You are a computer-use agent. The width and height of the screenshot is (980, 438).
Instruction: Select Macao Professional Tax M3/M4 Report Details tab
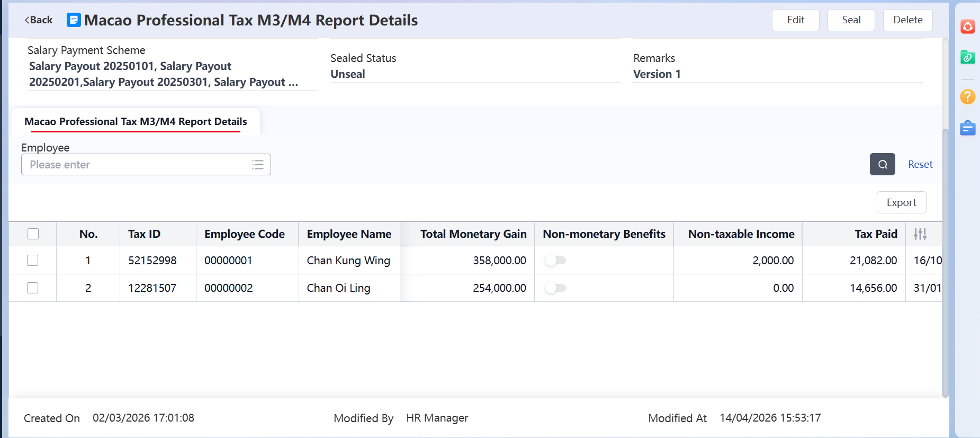tap(136, 122)
